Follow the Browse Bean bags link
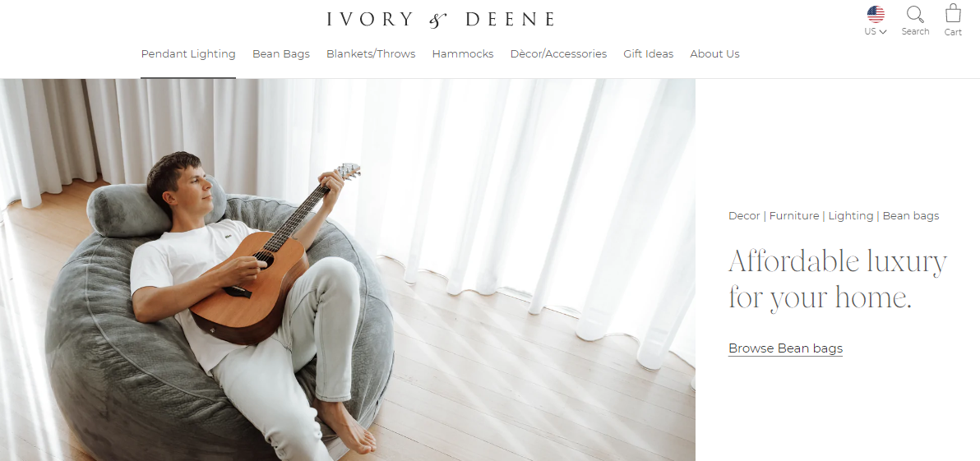The width and height of the screenshot is (980, 461). tap(786, 348)
